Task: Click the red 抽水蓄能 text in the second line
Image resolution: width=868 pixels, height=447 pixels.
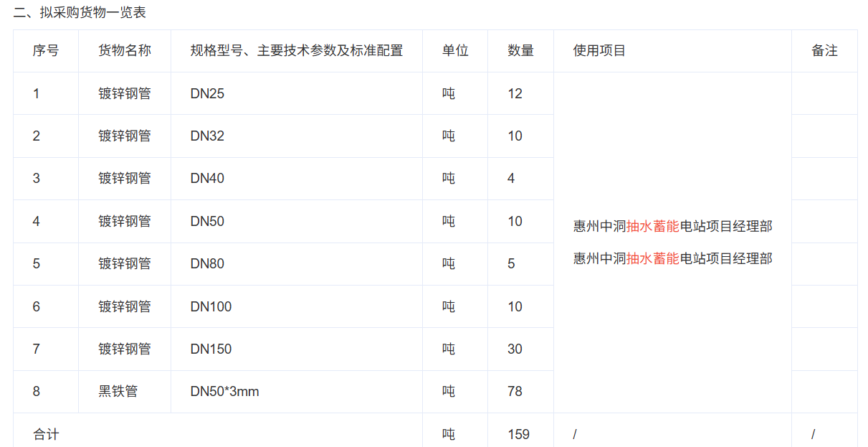Action: point(652,258)
